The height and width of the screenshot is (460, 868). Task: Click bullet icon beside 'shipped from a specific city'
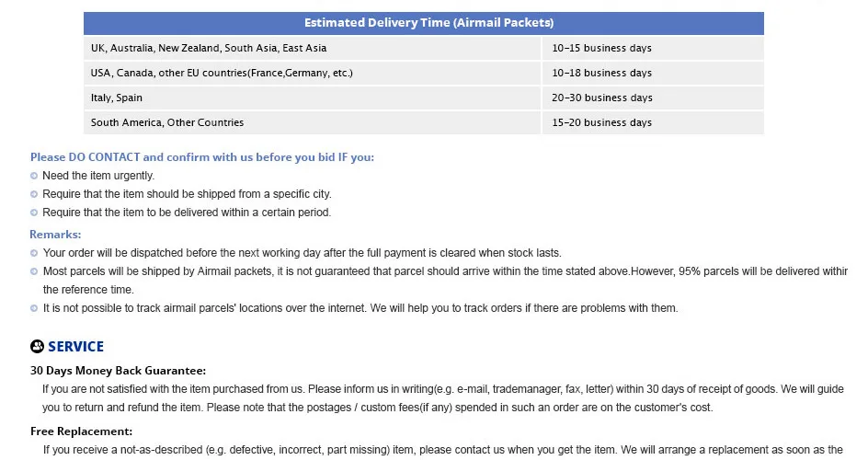pos(34,194)
